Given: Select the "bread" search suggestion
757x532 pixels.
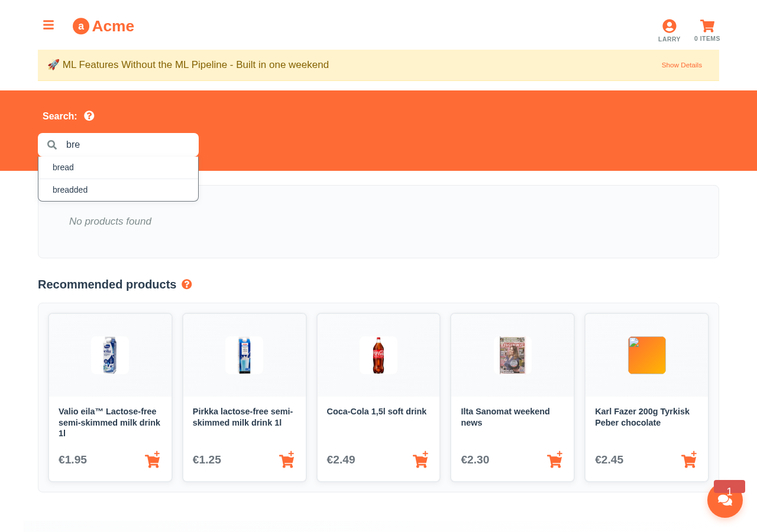Looking at the screenshot, I should pyautogui.click(x=63, y=167).
